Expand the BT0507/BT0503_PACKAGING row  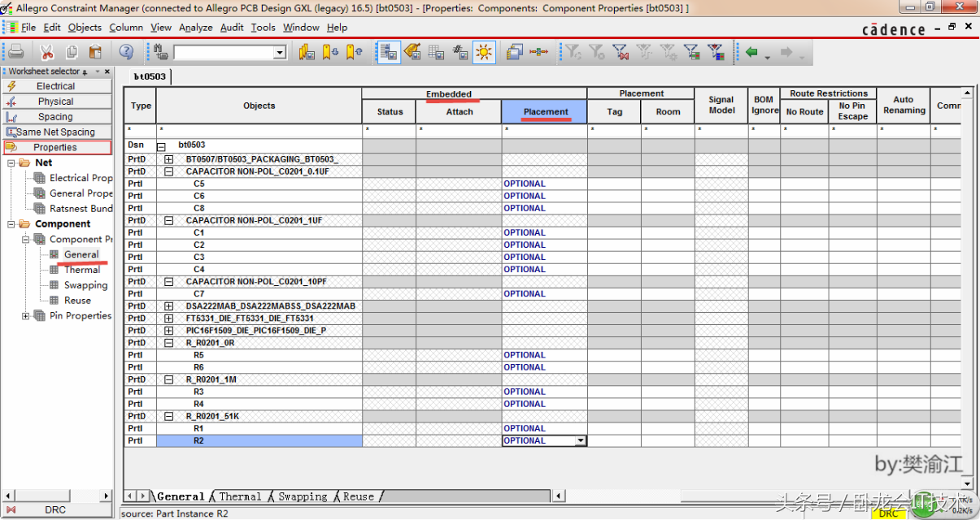[x=168, y=159]
